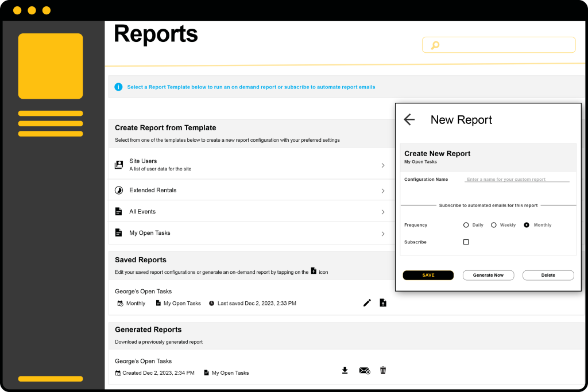This screenshot has width=588, height=392.
Task: Click the Generate Now button
Action: coord(488,275)
